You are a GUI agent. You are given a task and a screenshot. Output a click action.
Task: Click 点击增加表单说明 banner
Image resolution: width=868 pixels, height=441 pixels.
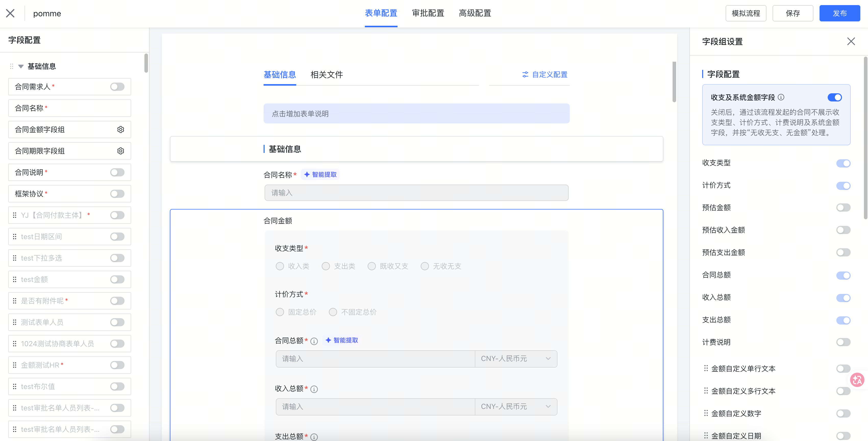[416, 113]
